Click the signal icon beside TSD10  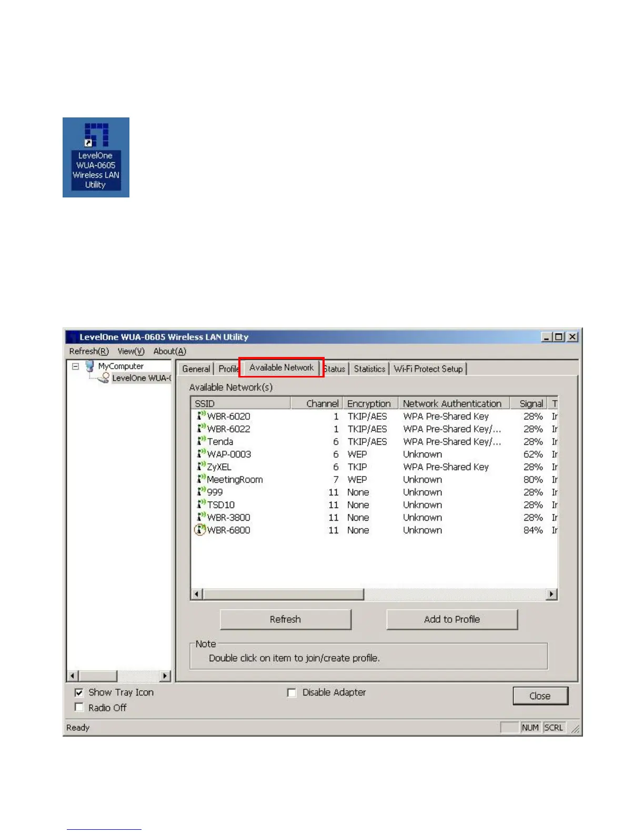(201, 504)
